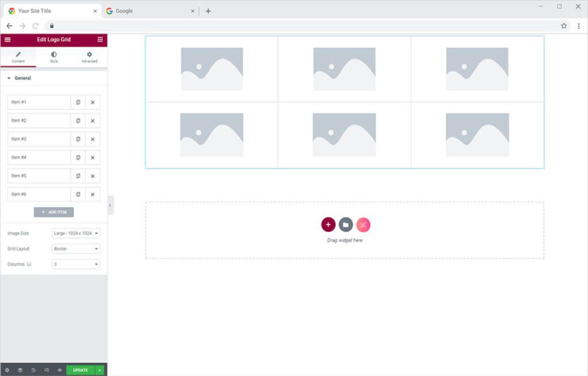Duplicate Item #1 in the list
The width and height of the screenshot is (588, 376).
point(78,102)
